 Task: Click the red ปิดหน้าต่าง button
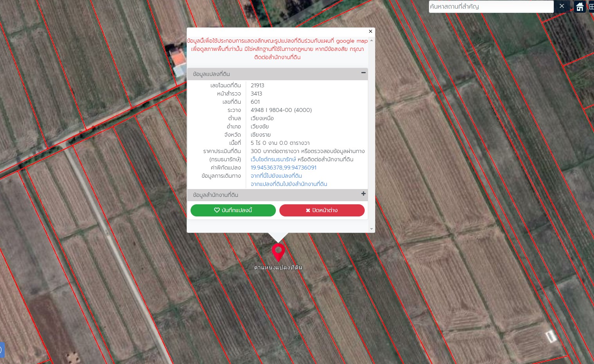322,210
